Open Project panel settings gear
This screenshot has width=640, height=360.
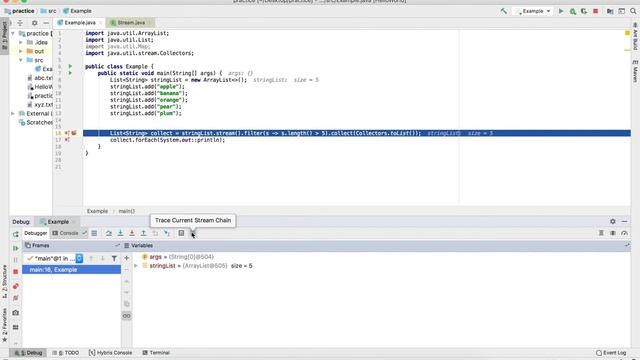tap(34, 23)
